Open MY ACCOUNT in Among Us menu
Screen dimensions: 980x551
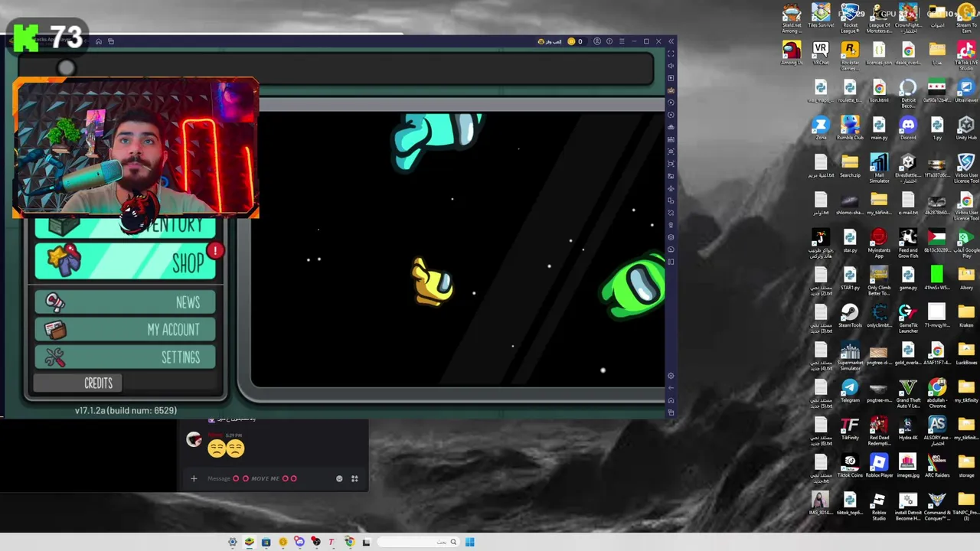[x=125, y=330]
